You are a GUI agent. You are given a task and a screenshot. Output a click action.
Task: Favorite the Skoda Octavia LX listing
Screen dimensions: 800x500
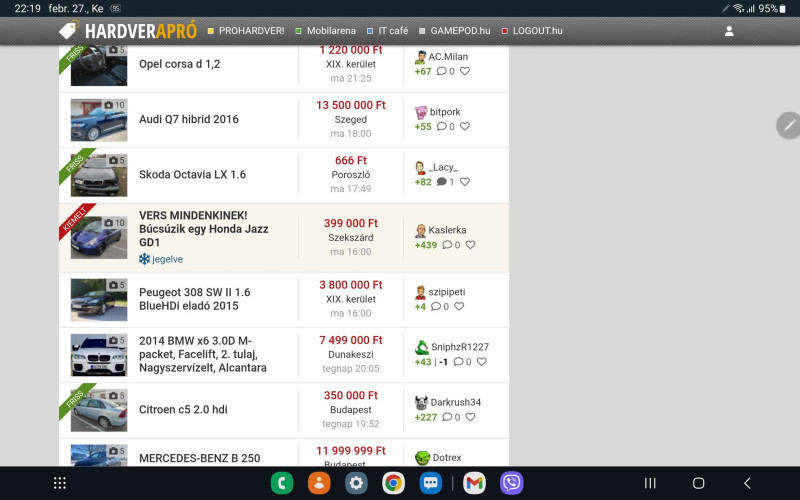(465, 181)
